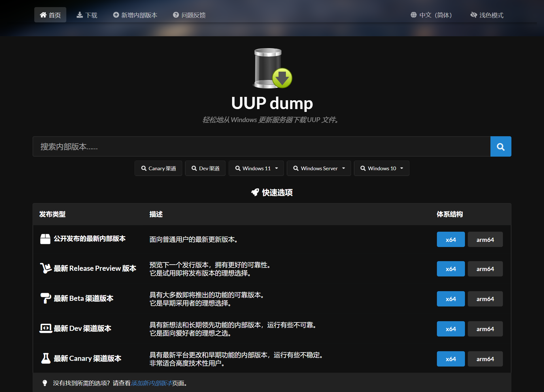
Task: Toggle 浅色模式 light mode
Action: 487,15
